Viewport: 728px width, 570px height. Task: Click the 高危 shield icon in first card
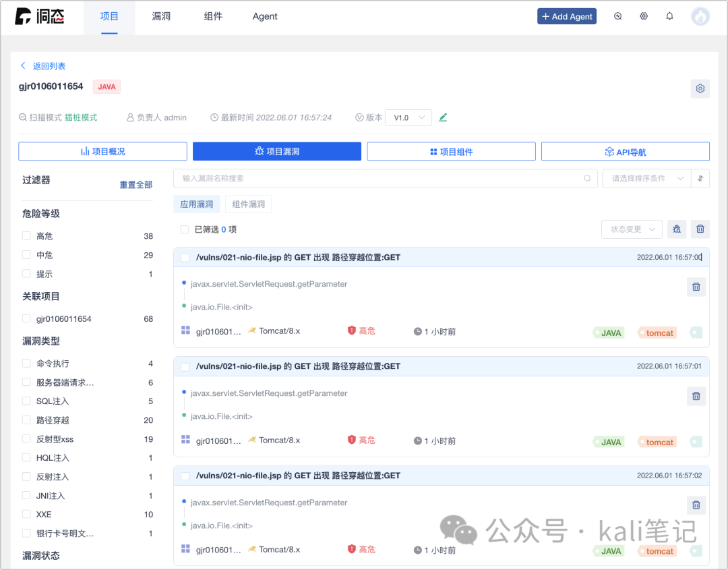tap(351, 331)
